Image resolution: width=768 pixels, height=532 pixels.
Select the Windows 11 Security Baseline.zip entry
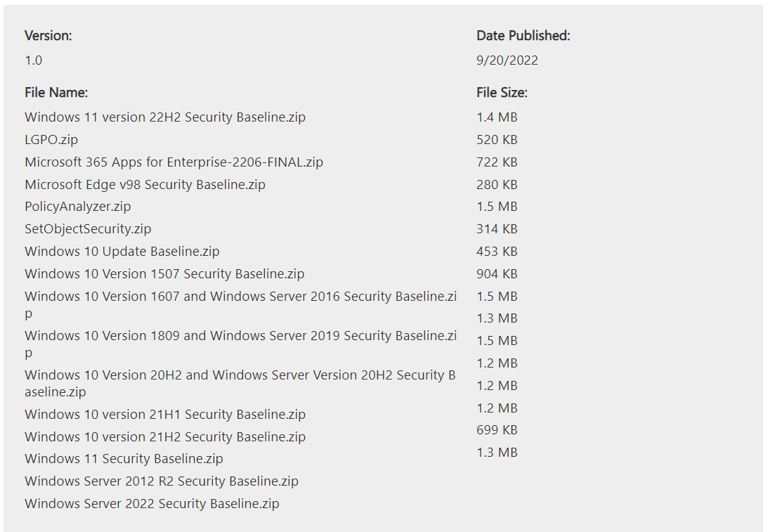point(124,459)
